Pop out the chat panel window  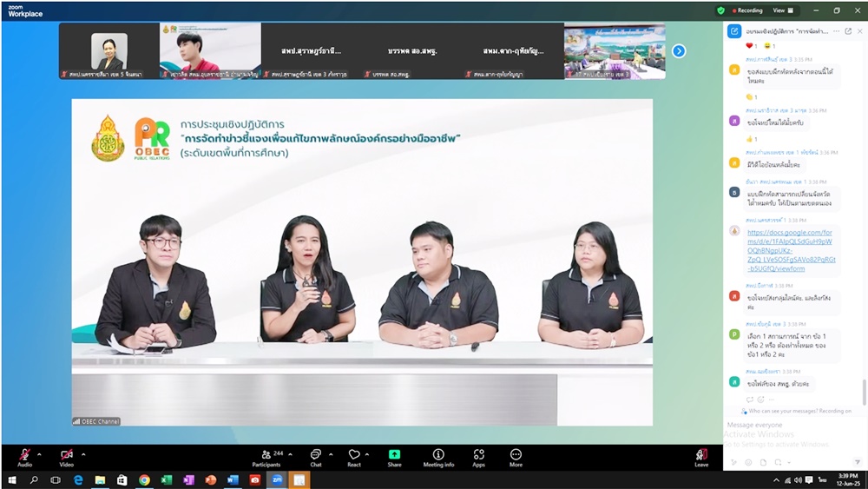point(848,31)
